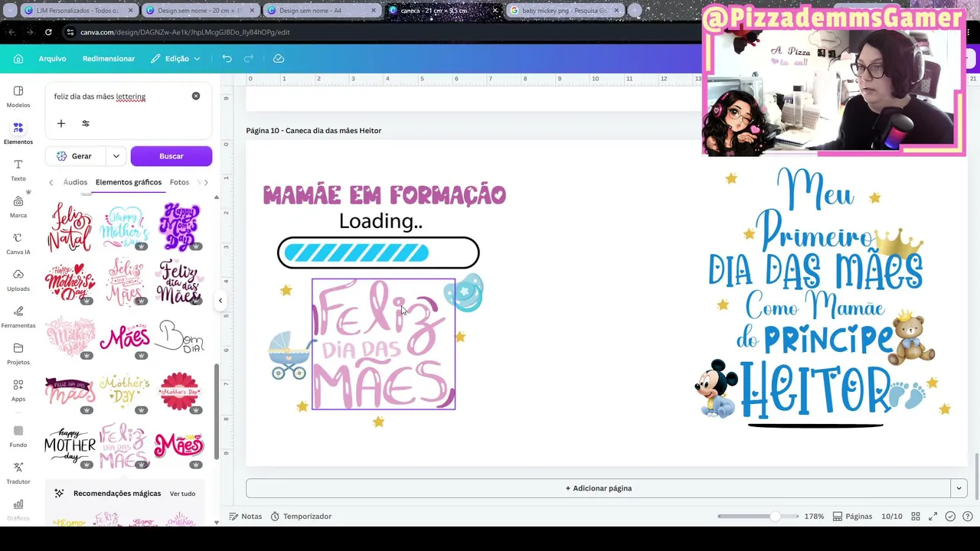The image size is (980, 551).
Task: Switch to the Fotos tab
Action: [x=179, y=182]
